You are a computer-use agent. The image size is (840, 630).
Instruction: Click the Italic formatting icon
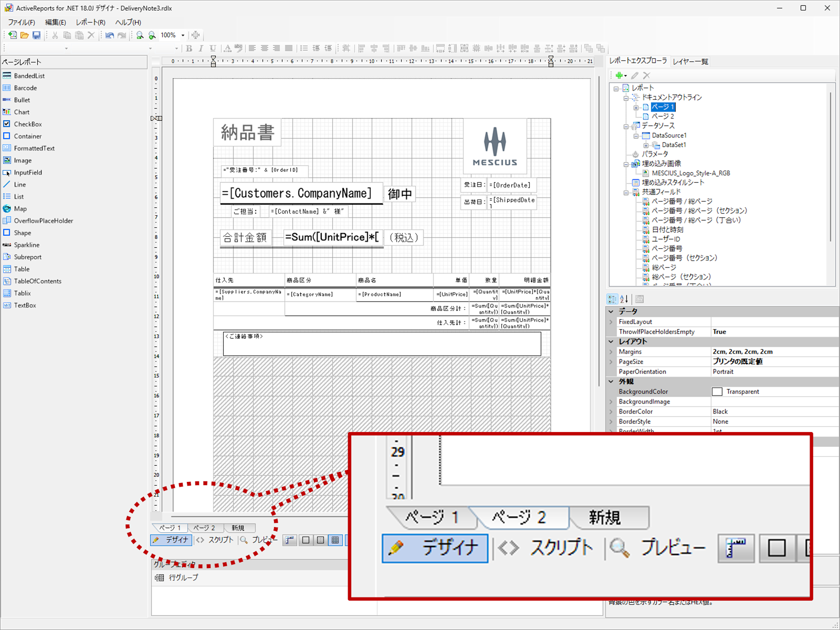(x=201, y=48)
